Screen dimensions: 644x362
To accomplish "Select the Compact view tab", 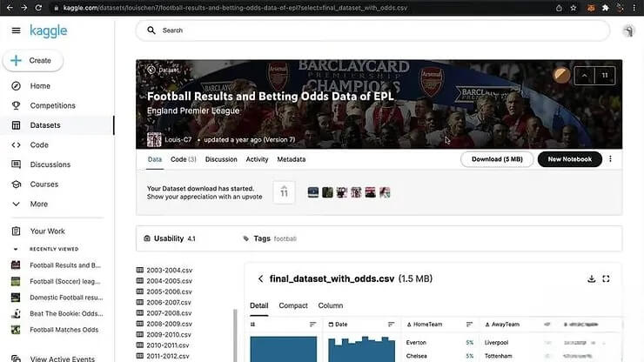I will coord(293,305).
